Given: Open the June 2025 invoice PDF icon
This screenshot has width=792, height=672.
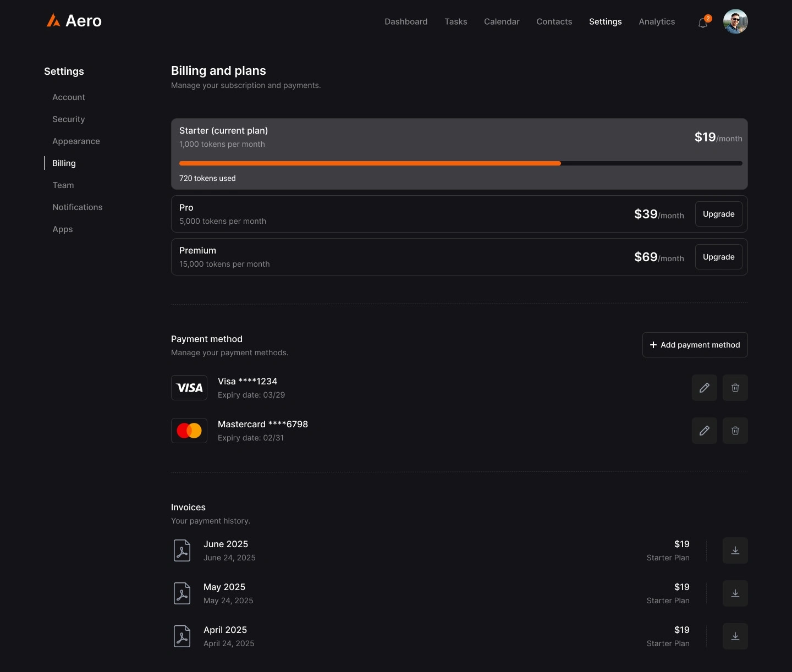Looking at the screenshot, I should pyautogui.click(x=182, y=550).
